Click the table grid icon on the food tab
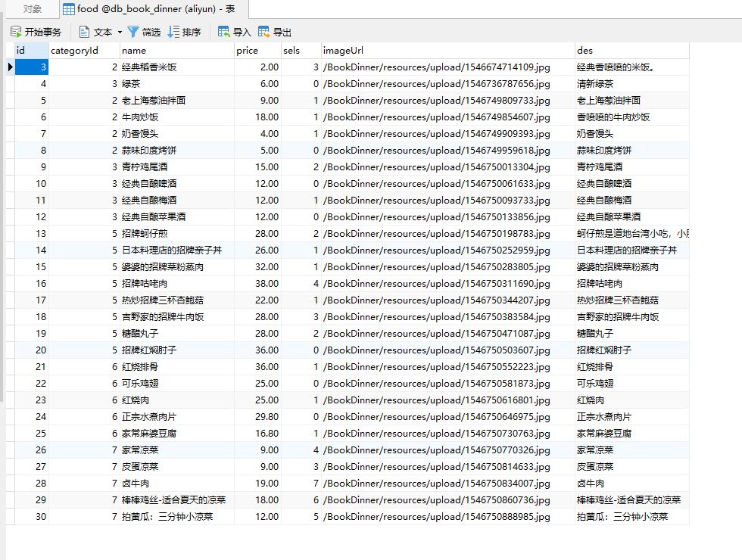 click(70, 10)
